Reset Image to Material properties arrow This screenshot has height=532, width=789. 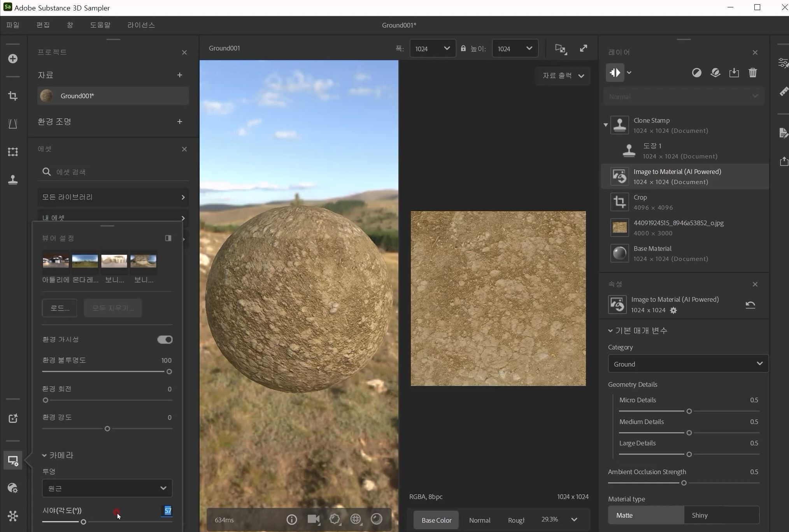750,304
